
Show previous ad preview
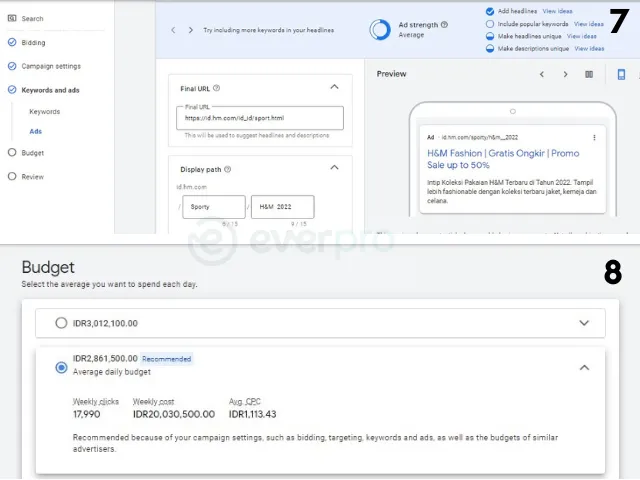coord(542,74)
